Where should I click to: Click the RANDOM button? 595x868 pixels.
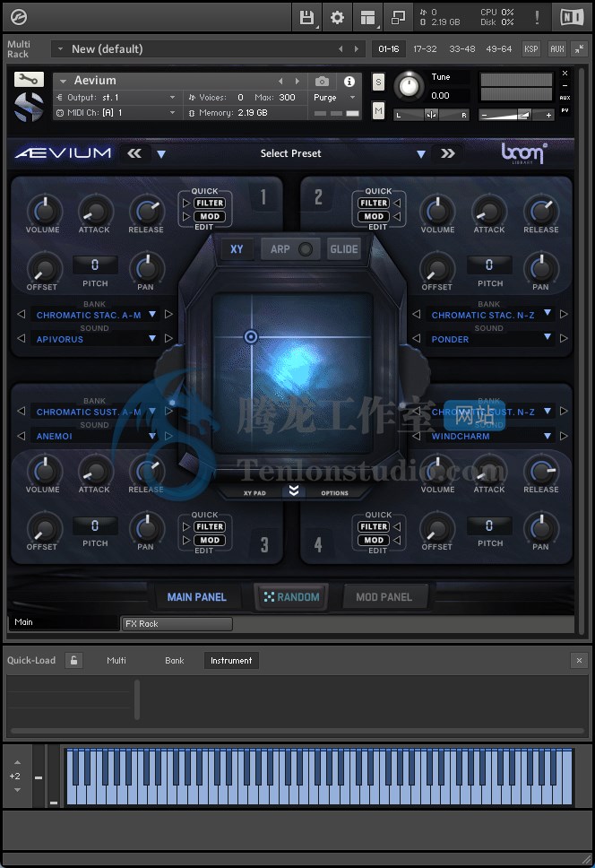291,597
